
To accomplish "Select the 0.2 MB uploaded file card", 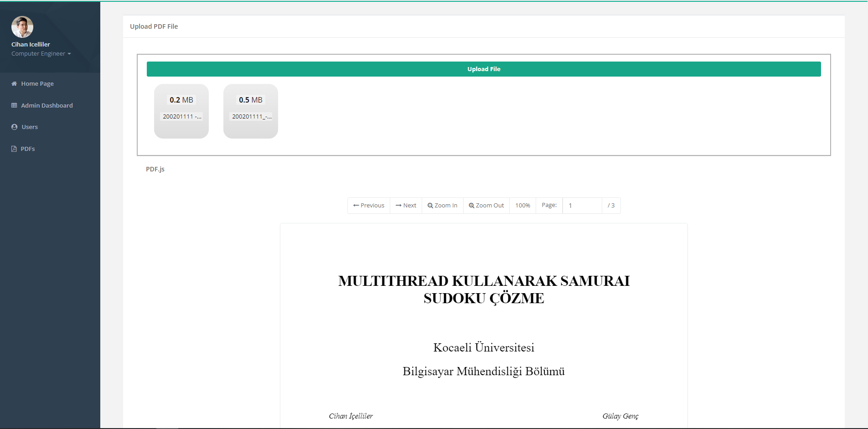I will coord(181,111).
